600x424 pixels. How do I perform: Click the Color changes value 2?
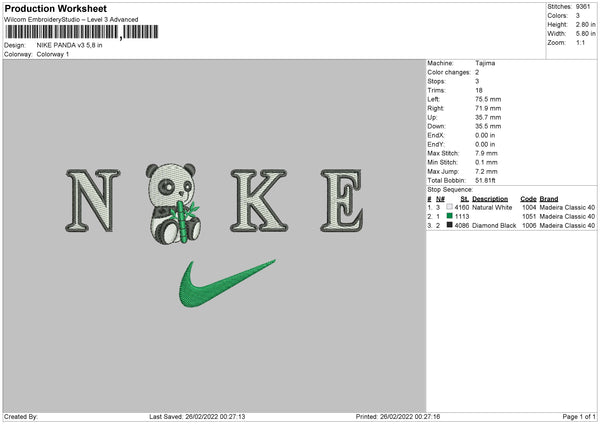(477, 72)
